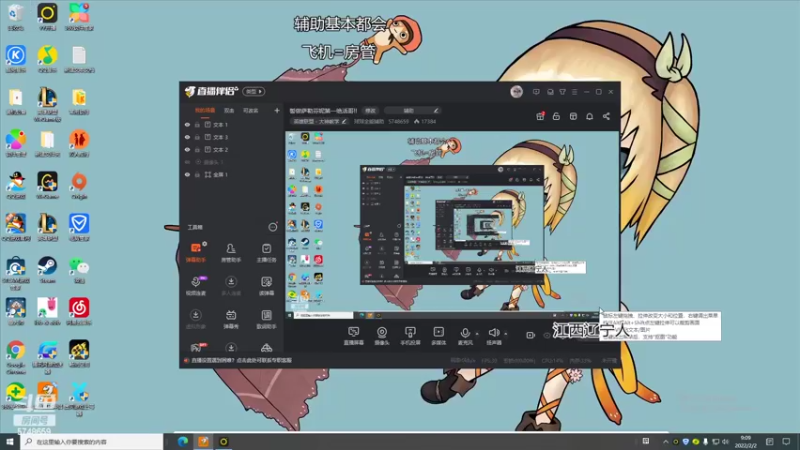800x450 pixels.
Task: Add 摄像头 camera source from bottom bar
Action: 382,336
